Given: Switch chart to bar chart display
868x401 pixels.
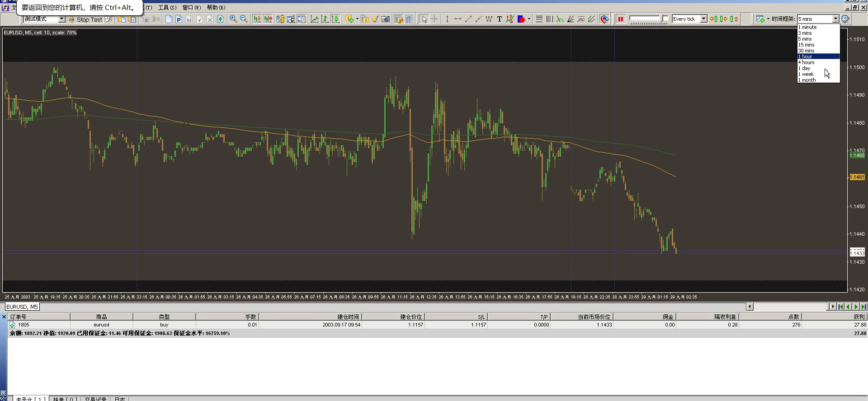Looking at the screenshot, I should pyautogui.click(x=325, y=19).
